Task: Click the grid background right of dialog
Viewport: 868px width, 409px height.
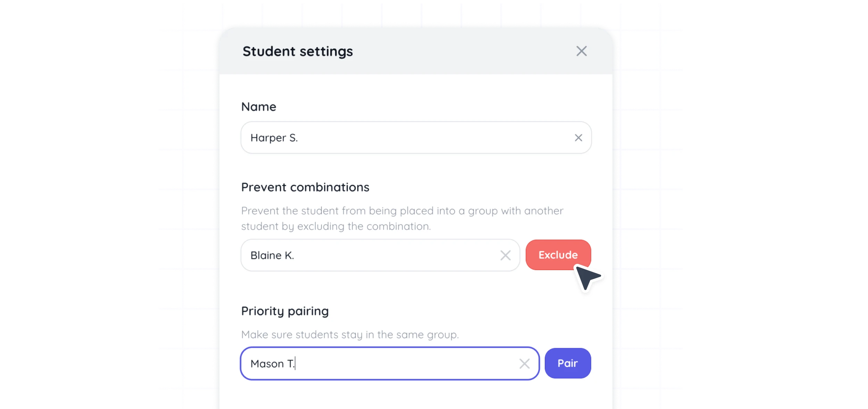Action: click(649, 208)
